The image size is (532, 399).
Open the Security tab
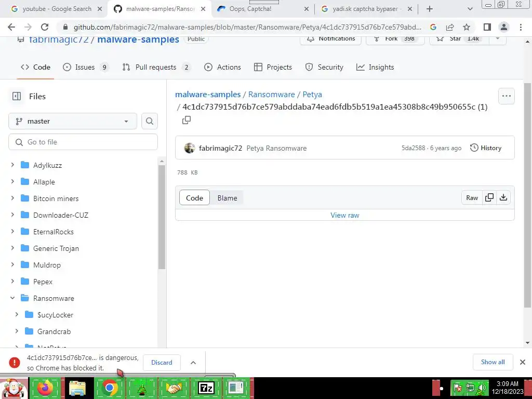[x=324, y=67]
